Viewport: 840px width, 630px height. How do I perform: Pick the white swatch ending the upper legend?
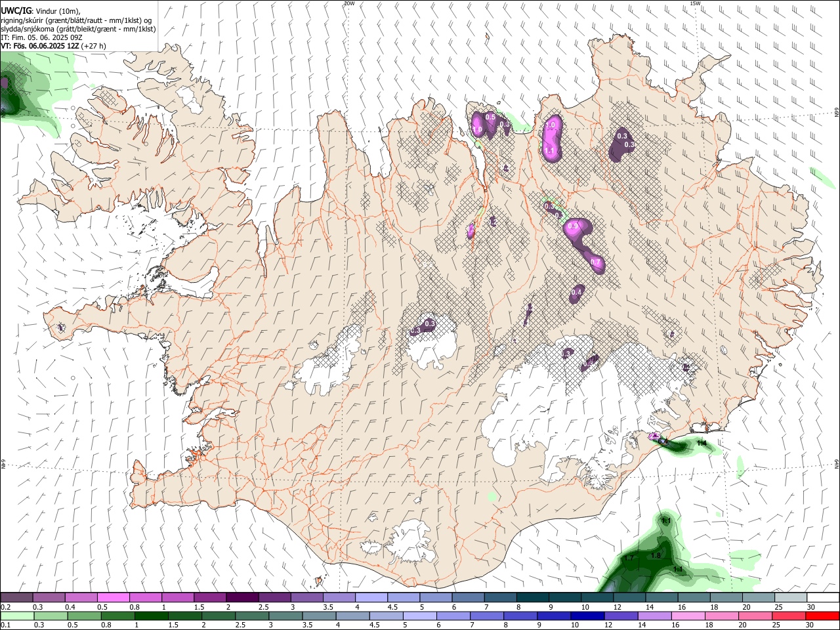click(823, 598)
